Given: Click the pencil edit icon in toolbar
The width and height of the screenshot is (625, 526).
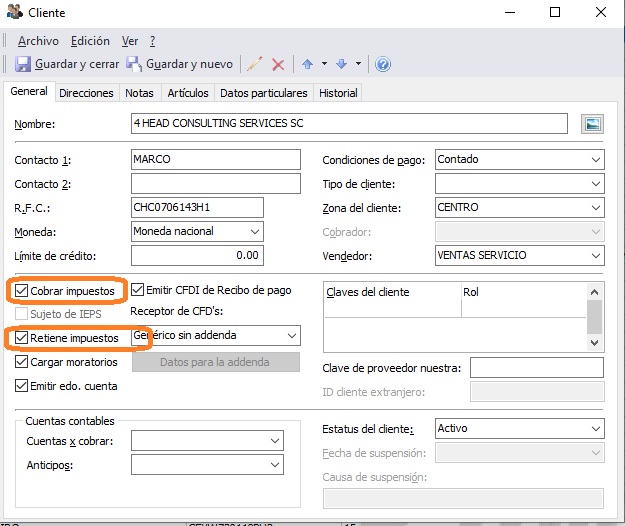Looking at the screenshot, I should [x=255, y=64].
